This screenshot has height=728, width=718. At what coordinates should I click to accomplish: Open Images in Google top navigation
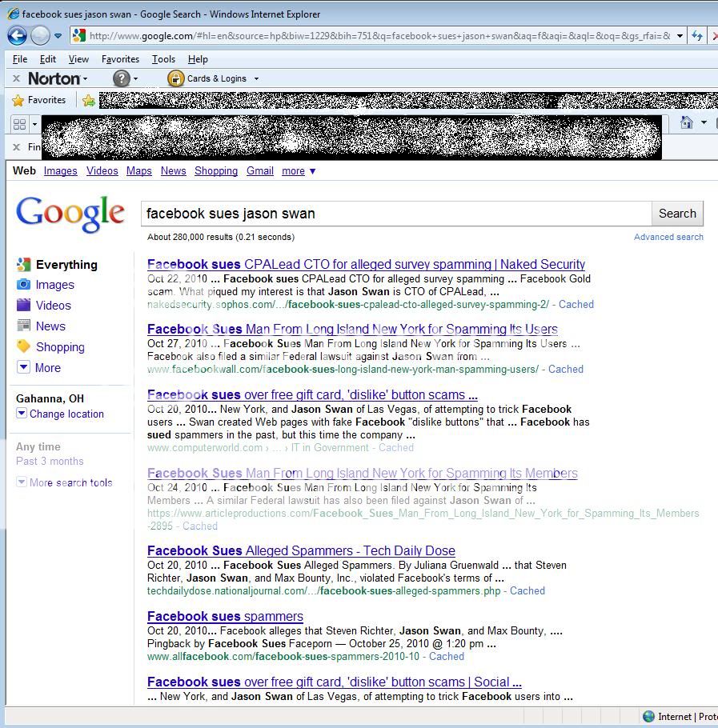point(60,171)
